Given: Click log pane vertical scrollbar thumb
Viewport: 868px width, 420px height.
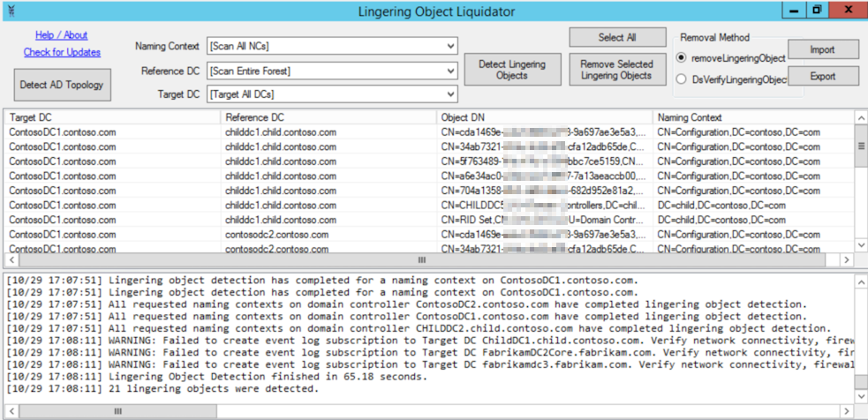Looking at the screenshot, I should (860, 382).
